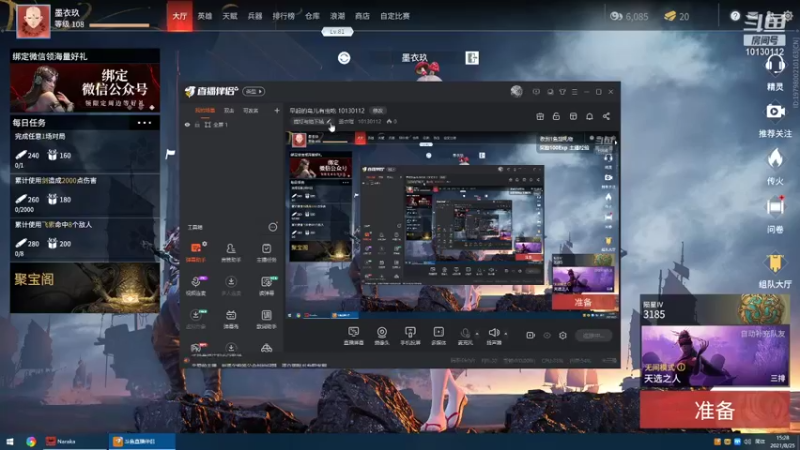Open the streaming app hamburger menu

coord(574,92)
